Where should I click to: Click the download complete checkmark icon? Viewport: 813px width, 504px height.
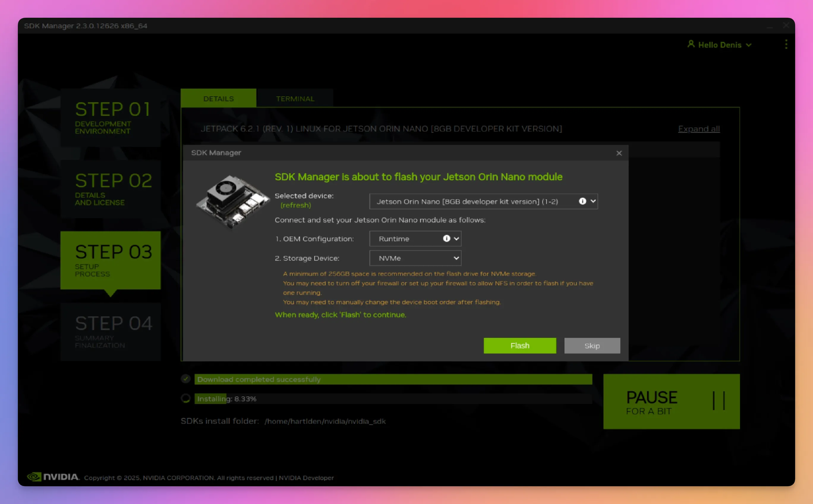point(186,379)
